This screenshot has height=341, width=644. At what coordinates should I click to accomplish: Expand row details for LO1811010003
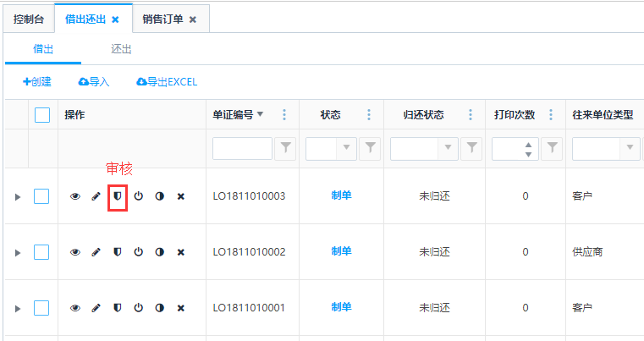coord(17,197)
